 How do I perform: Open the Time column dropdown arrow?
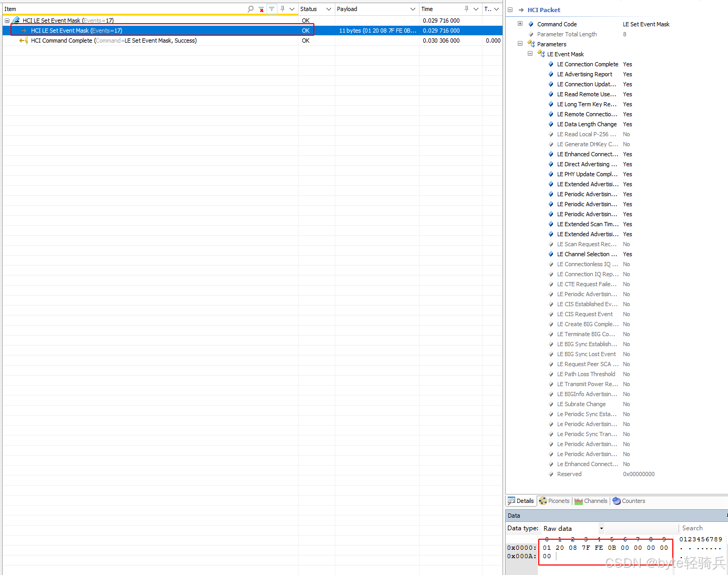pos(476,9)
